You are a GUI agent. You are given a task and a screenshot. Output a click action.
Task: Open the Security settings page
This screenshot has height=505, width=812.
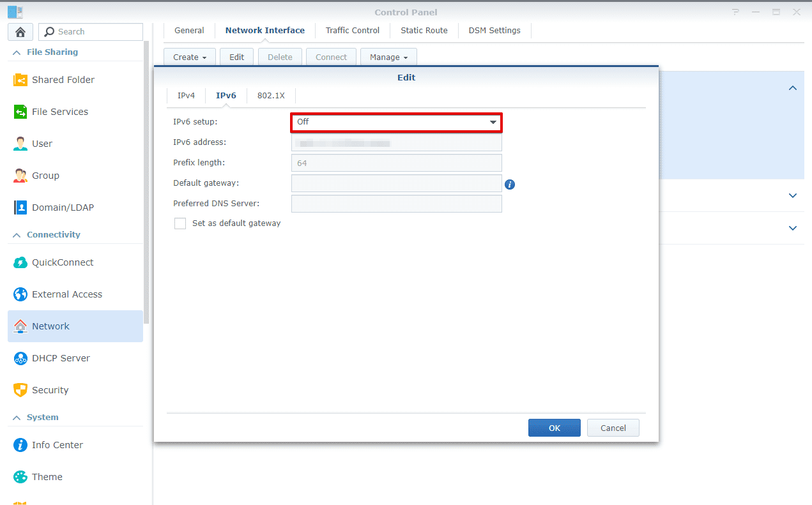click(x=50, y=389)
